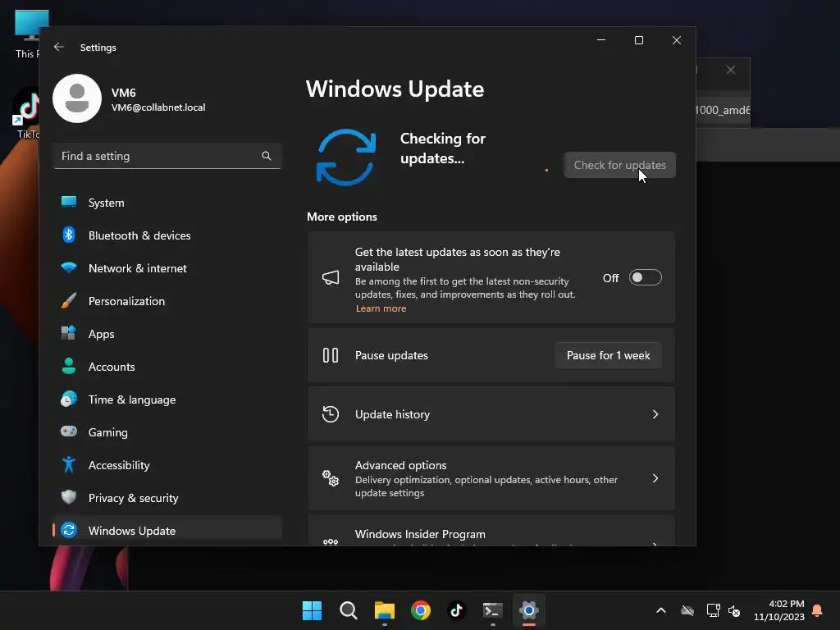The width and height of the screenshot is (840, 630).
Task: Click the Network wifi icon in sidebar
Action: tap(69, 267)
